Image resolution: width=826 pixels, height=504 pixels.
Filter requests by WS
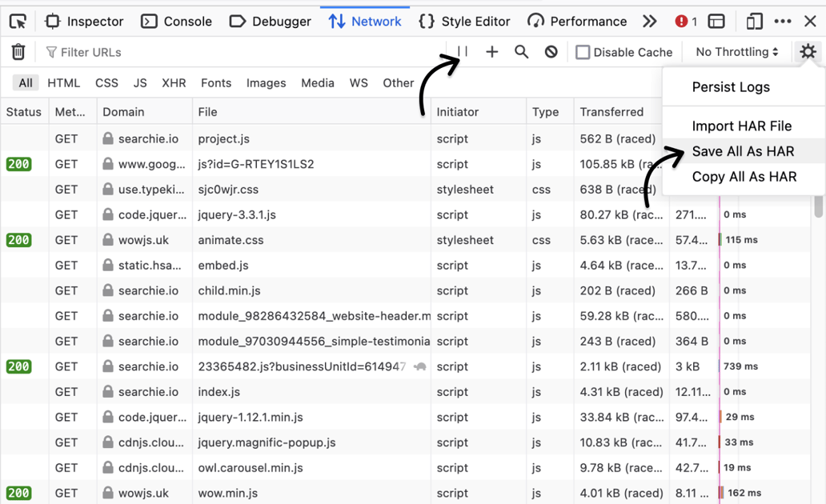coord(359,82)
